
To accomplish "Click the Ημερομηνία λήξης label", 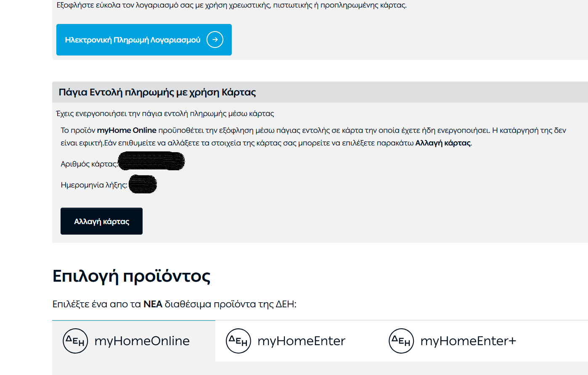I will pos(94,185).
